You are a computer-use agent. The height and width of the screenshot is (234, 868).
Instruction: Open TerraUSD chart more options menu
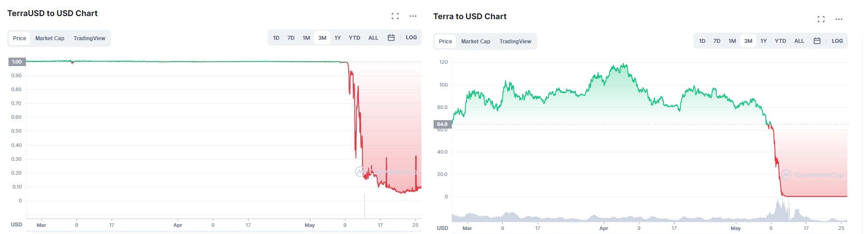pyautogui.click(x=413, y=16)
